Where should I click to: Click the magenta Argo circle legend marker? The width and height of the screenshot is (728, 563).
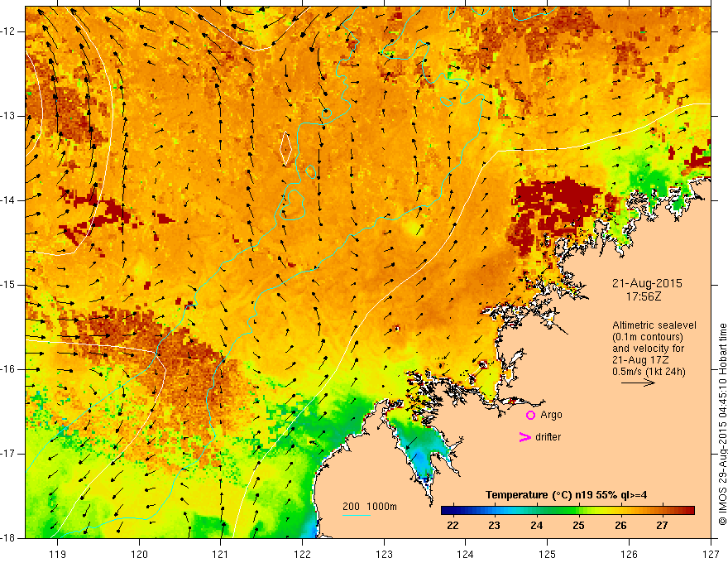[x=530, y=415]
